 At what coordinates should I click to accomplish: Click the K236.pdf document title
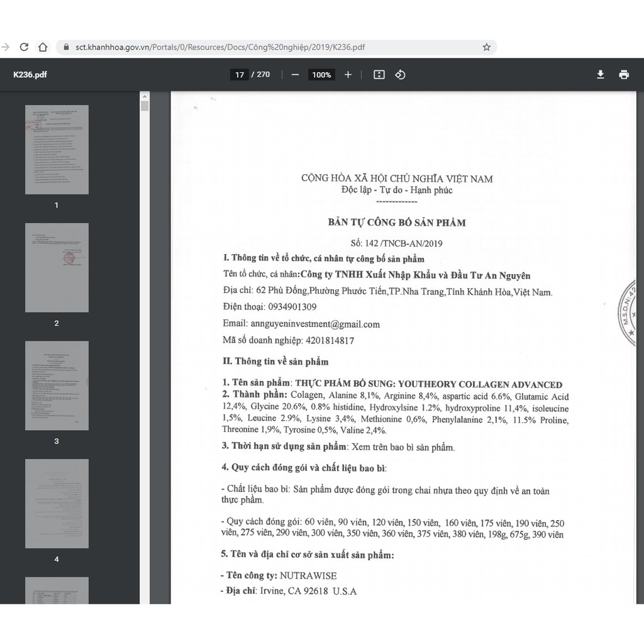tap(30, 75)
